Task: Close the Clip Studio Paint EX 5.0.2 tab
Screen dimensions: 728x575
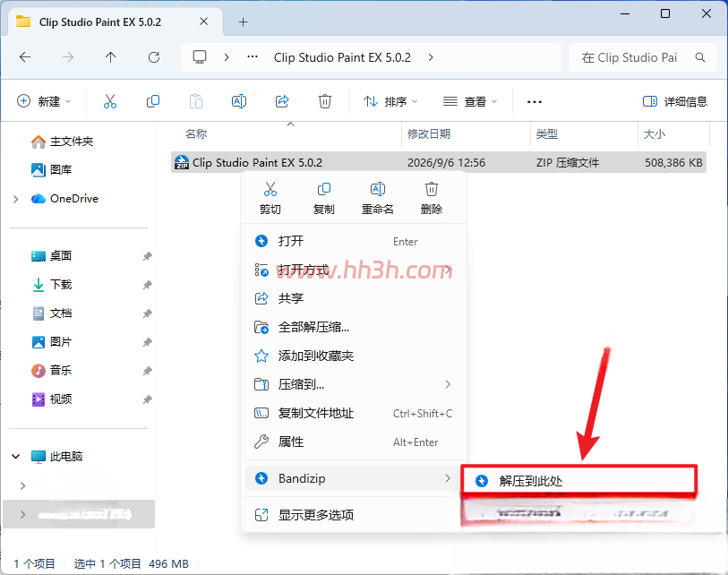Action: (x=203, y=21)
